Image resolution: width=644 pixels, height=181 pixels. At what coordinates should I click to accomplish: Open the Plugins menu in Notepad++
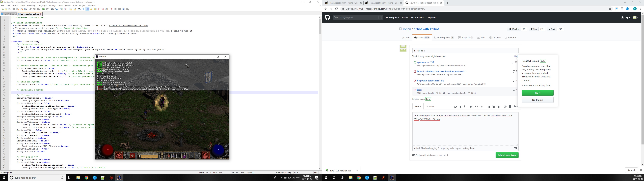(x=82, y=5)
